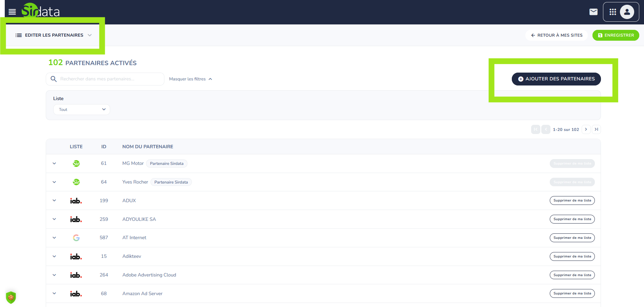
Task: Remove ADYOULIKE SA from my list
Action: click(x=572, y=219)
